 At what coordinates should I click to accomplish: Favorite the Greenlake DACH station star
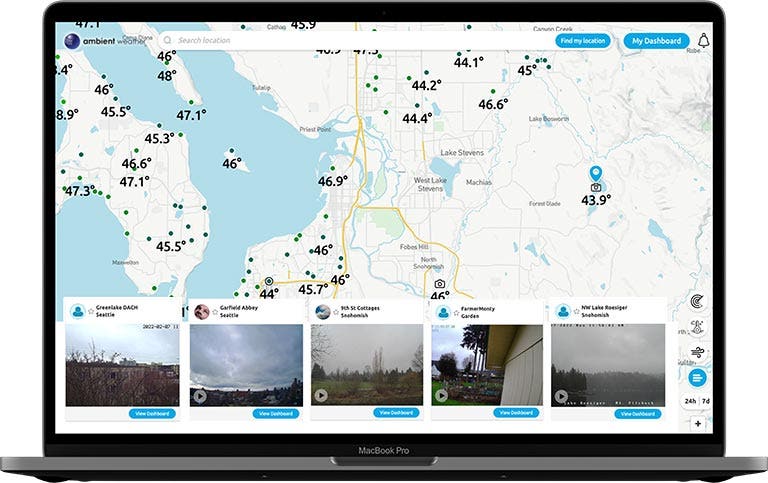[91, 311]
